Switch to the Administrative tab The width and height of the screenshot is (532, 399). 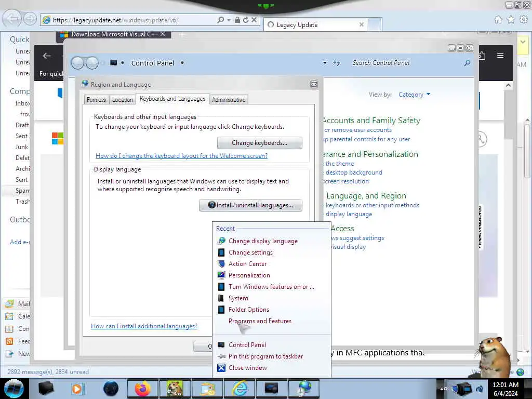(229, 99)
